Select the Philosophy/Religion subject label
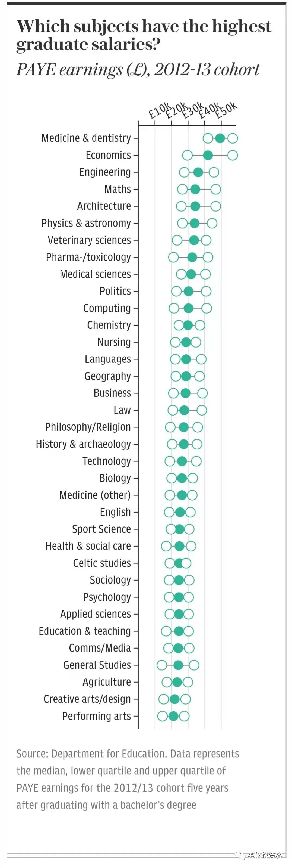The height and width of the screenshot is (868, 292). click(88, 427)
